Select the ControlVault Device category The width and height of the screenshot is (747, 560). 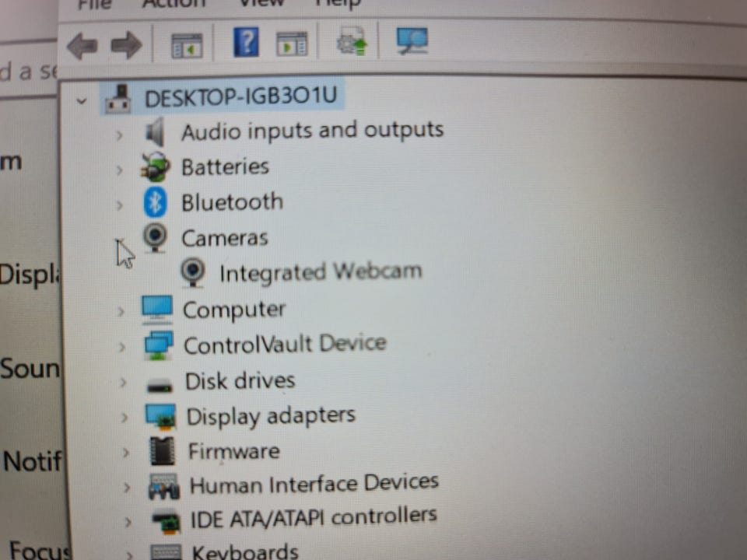[285, 345]
